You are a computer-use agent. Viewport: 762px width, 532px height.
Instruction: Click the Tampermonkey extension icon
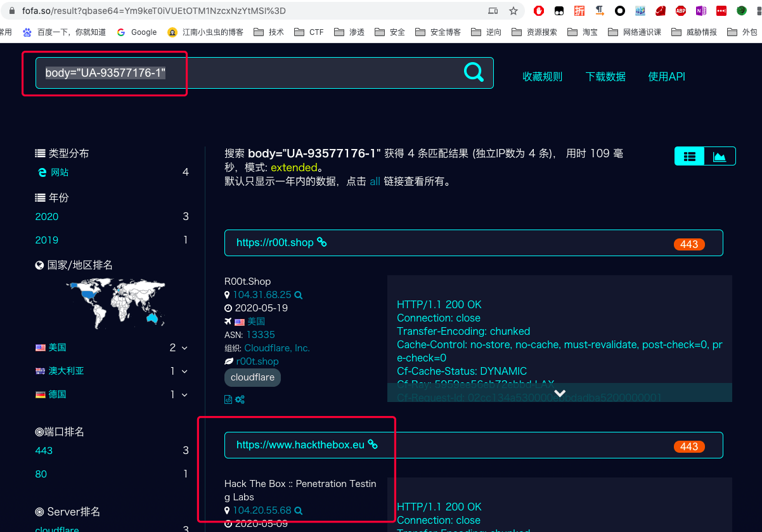(x=559, y=11)
